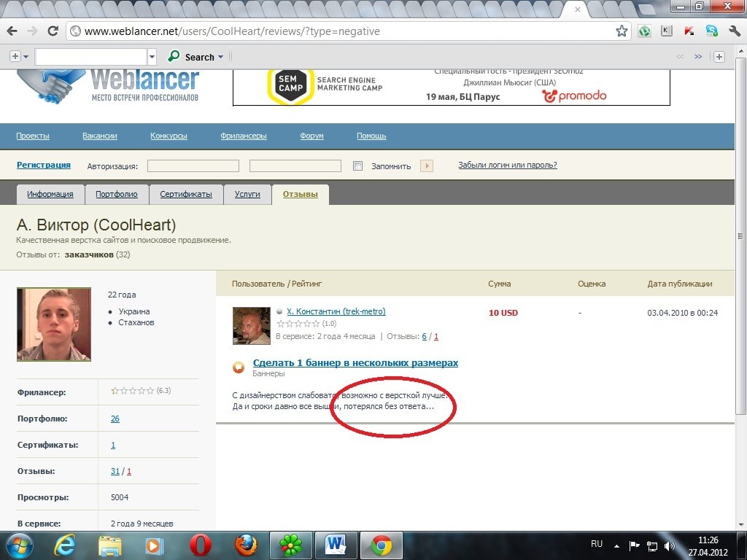Screen dimensions: 747x560
Task: Click reviewer trek-metro's avatar photo
Action: coord(252,326)
